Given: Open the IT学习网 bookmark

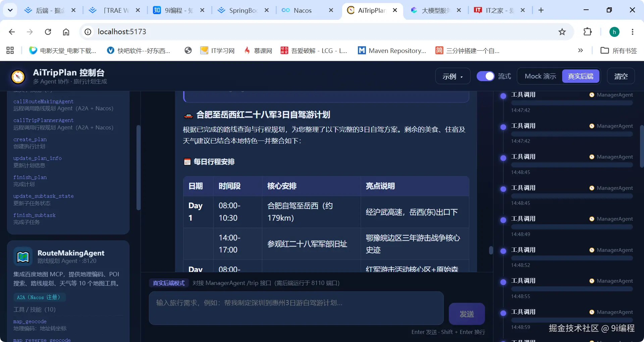Looking at the screenshot, I should click(217, 51).
